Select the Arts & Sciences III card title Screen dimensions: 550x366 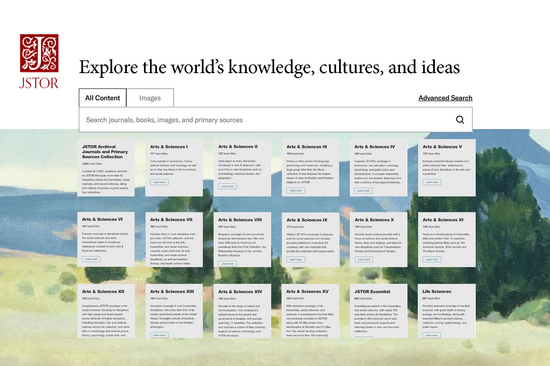(x=307, y=147)
